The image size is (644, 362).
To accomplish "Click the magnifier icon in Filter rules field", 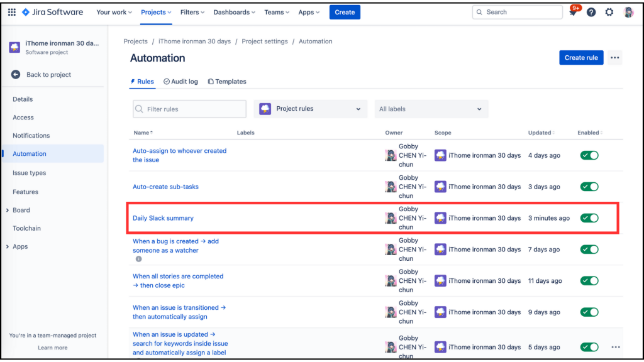I will tap(139, 109).
